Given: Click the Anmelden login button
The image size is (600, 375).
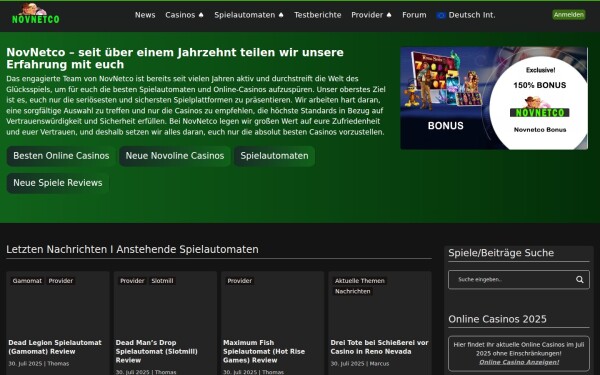Looking at the screenshot, I should pos(569,15).
